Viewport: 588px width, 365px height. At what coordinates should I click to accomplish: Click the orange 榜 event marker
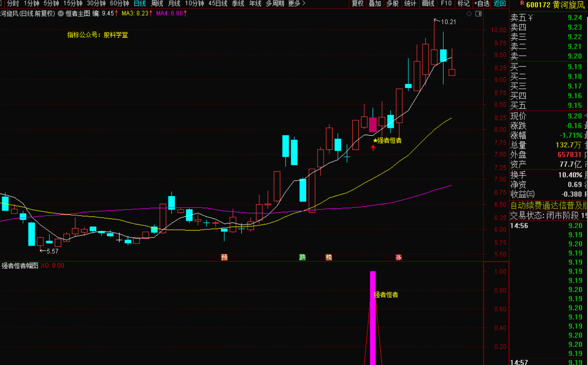click(329, 257)
